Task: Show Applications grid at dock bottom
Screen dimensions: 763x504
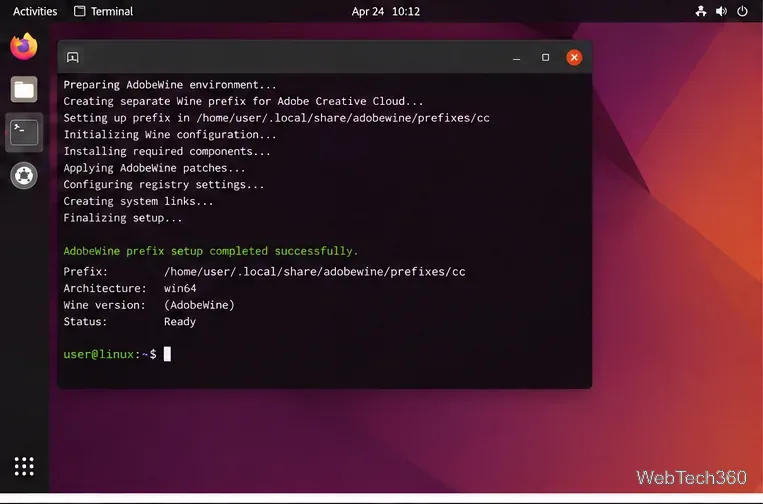Action: tap(24, 466)
